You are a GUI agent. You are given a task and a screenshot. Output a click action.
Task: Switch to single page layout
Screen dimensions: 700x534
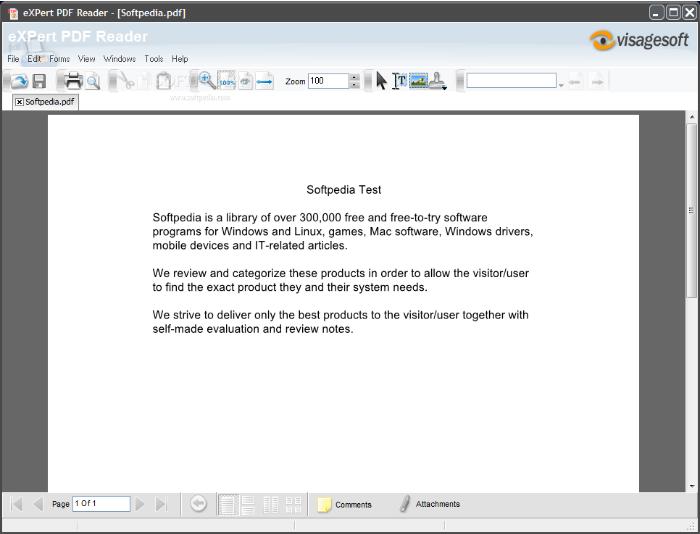(227, 505)
